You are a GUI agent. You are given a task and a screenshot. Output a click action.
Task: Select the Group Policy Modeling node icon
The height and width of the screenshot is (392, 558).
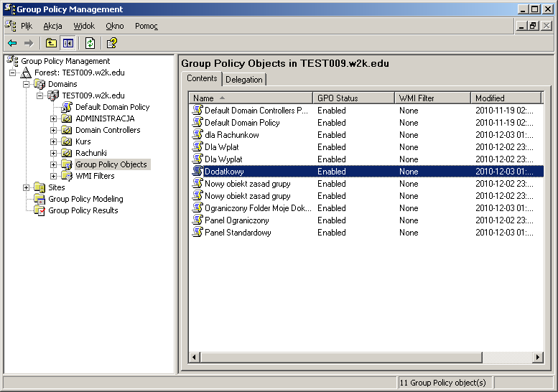[39, 199]
